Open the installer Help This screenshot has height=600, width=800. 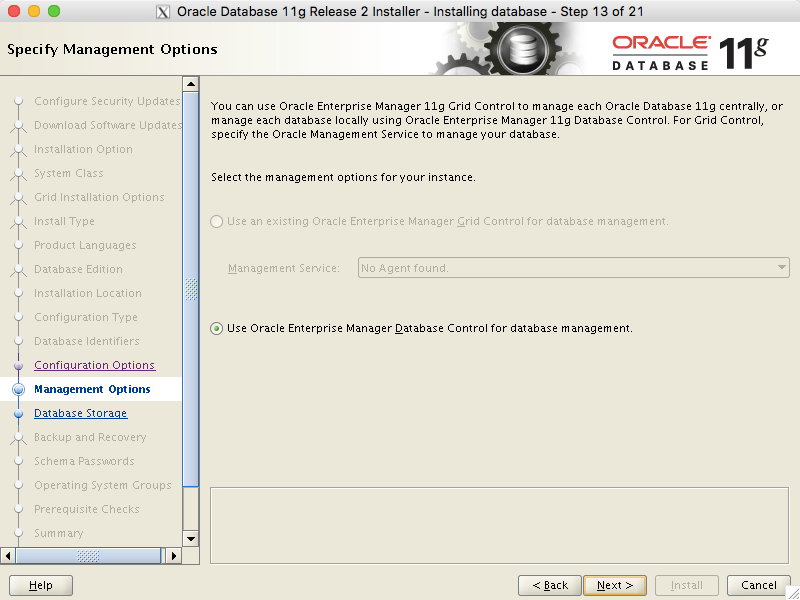pyautogui.click(x=40, y=585)
